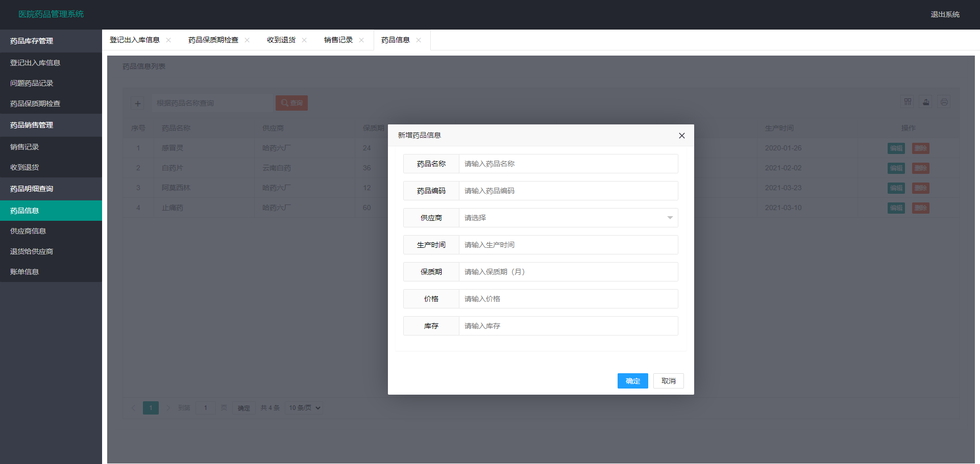980x464 pixels.
Task: Click the 确定 button in the dialog
Action: (x=632, y=381)
